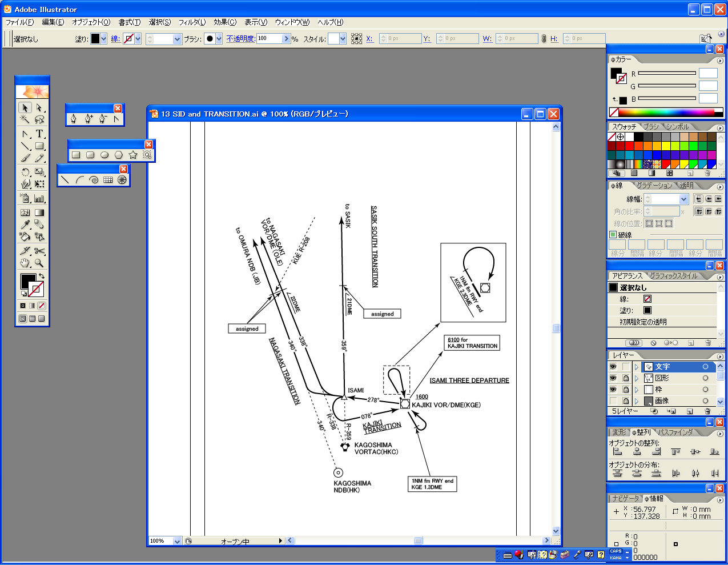Unlock the 枠 layer

(626, 390)
